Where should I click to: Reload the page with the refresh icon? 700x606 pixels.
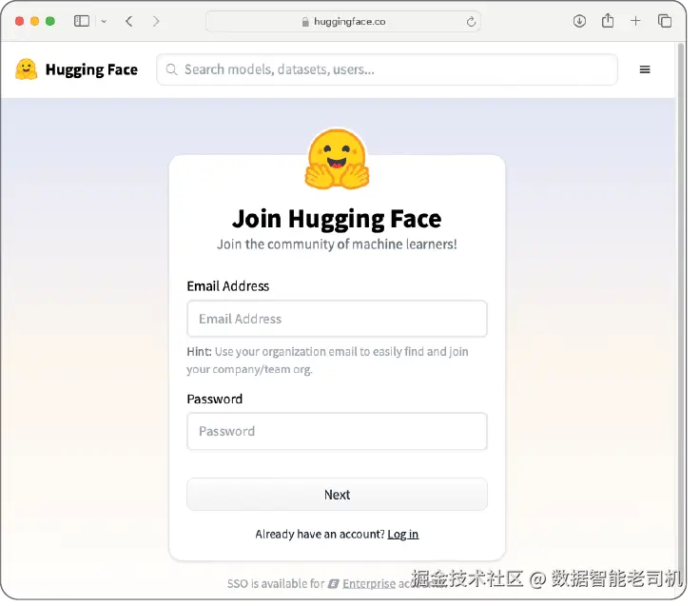tap(471, 22)
